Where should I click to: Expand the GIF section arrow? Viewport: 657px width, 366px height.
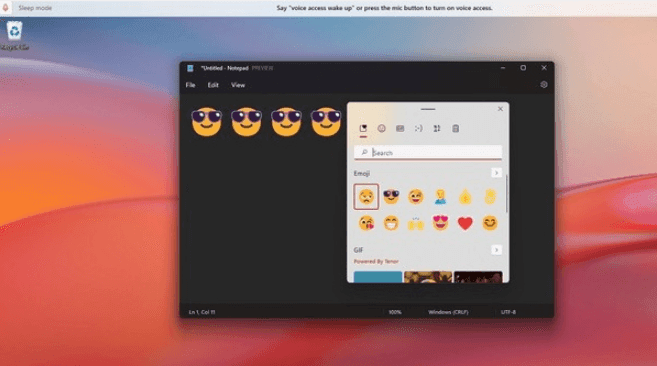(496, 250)
